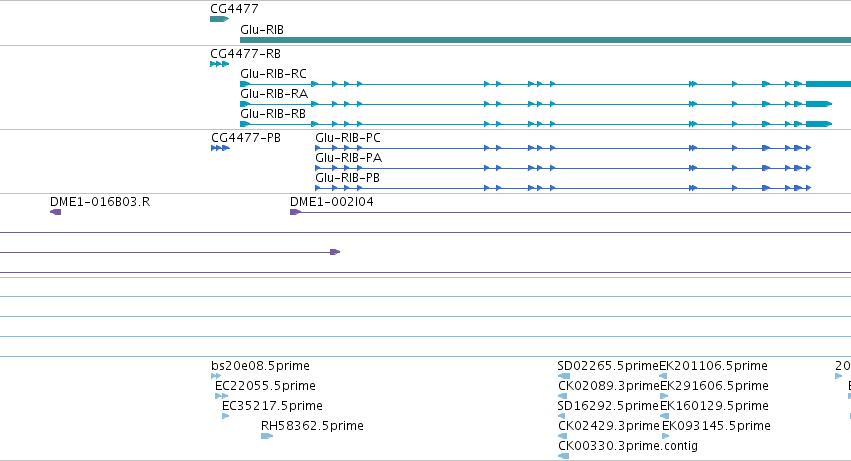Open the CK00330.3prime.contig EST label

pos(628,446)
